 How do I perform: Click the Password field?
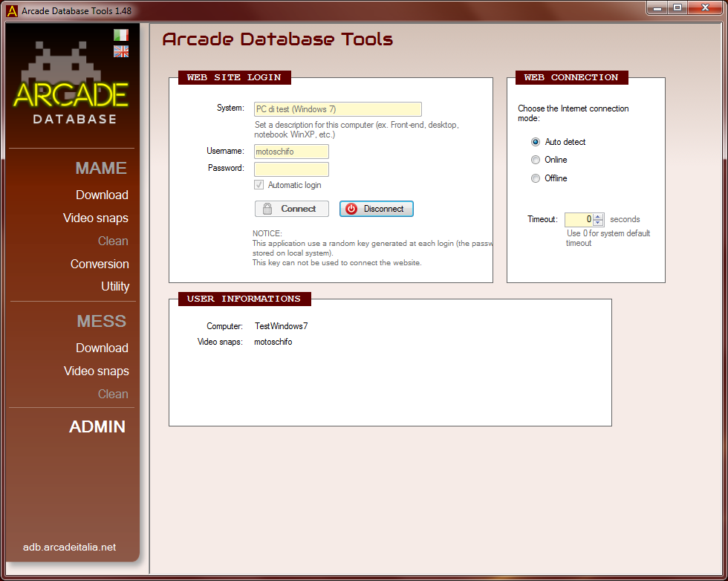291,169
